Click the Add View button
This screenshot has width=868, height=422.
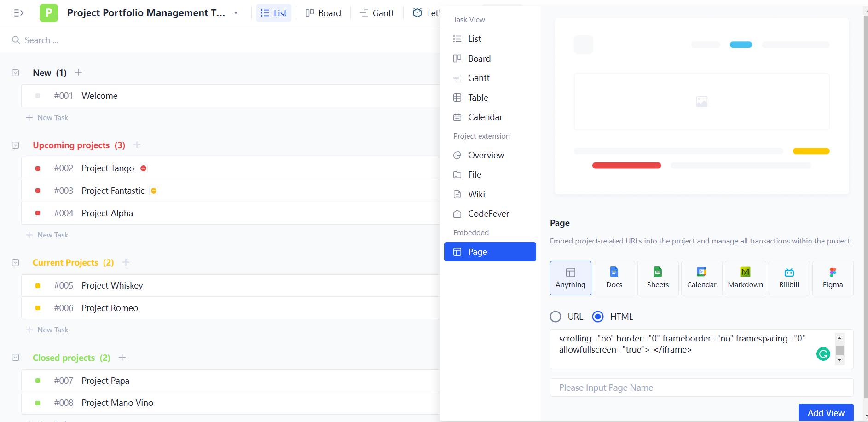tap(825, 412)
